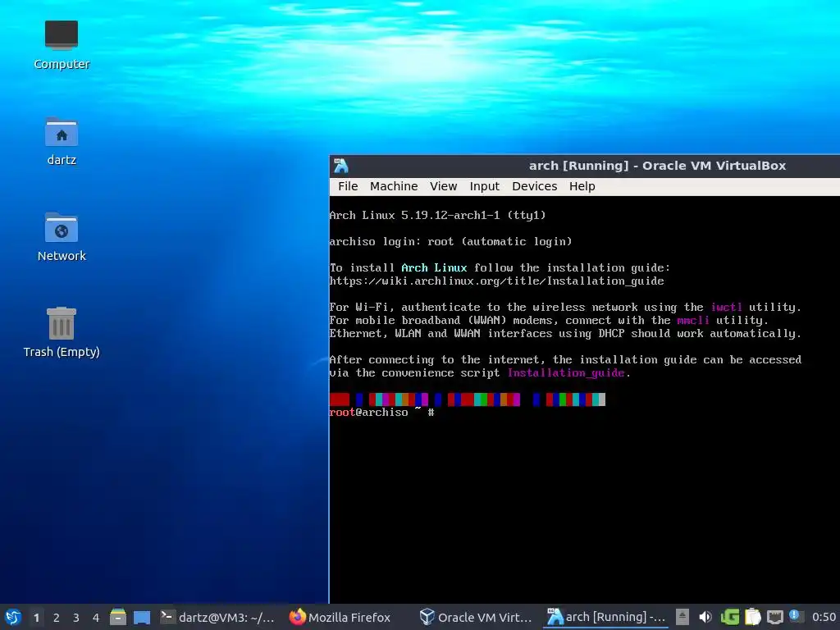This screenshot has height=630, width=840.
Task: Switch to workspace 3 in pager
Action: point(76,618)
